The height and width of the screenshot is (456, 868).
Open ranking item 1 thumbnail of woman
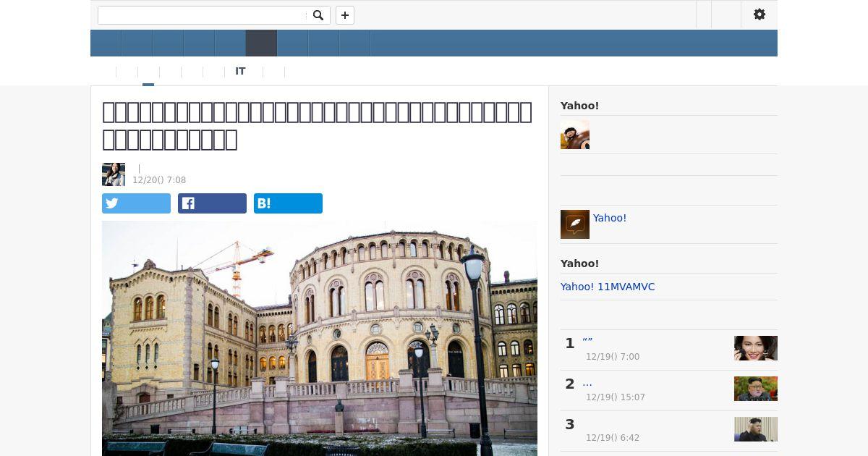[x=756, y=348]
